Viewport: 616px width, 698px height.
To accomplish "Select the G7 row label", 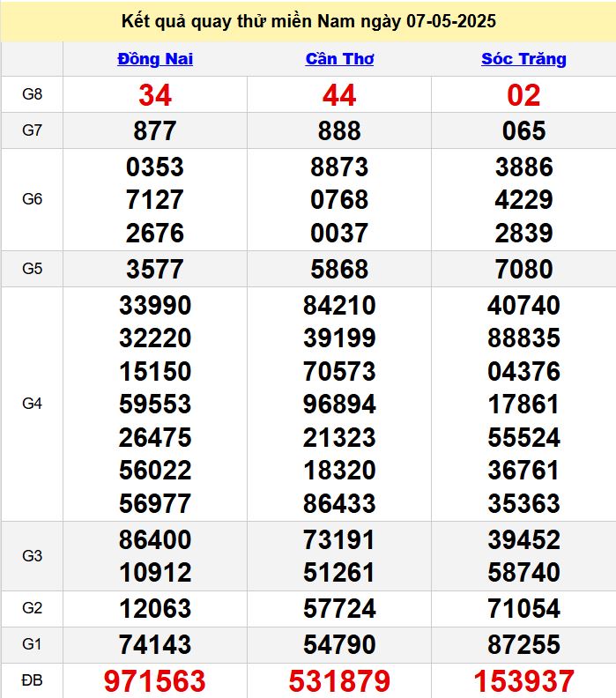I will (x=32, y=130).
